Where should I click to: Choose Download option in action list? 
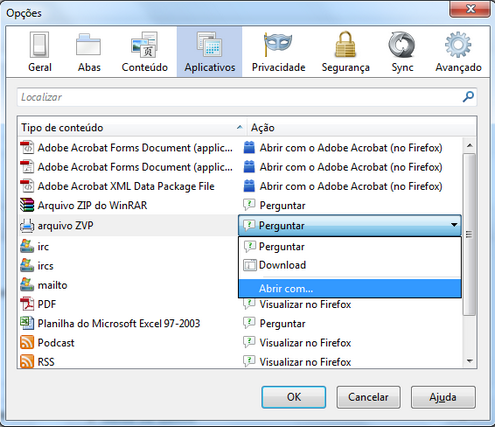point(350,265)
